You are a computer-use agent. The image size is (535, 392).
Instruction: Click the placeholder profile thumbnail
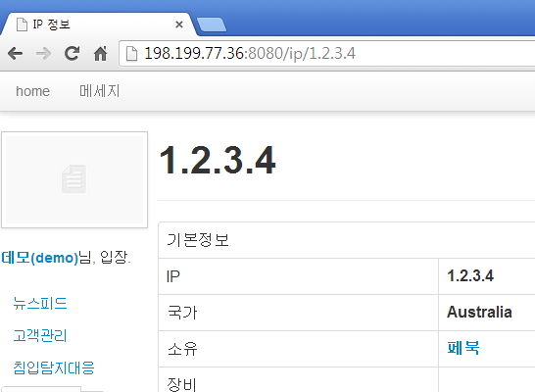click(x=74, y=179)
